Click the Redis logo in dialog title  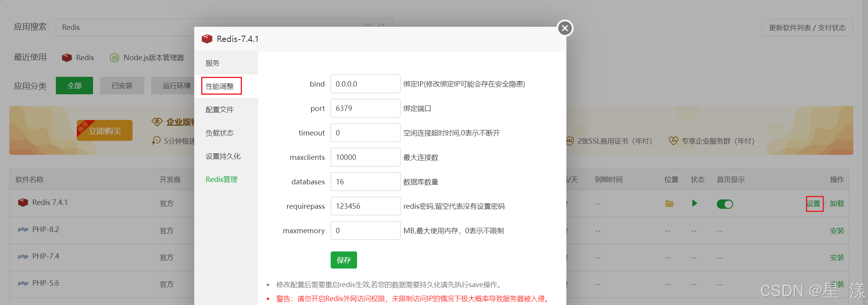[207, 39]
